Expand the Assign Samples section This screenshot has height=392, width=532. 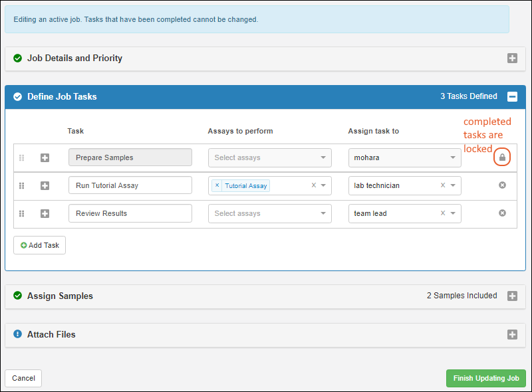(x=512, y=296)
